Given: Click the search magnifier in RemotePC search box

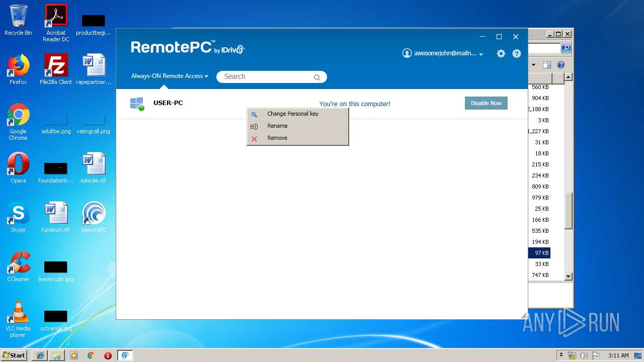Looking at the screenshot, I should [x=316, y=77].
